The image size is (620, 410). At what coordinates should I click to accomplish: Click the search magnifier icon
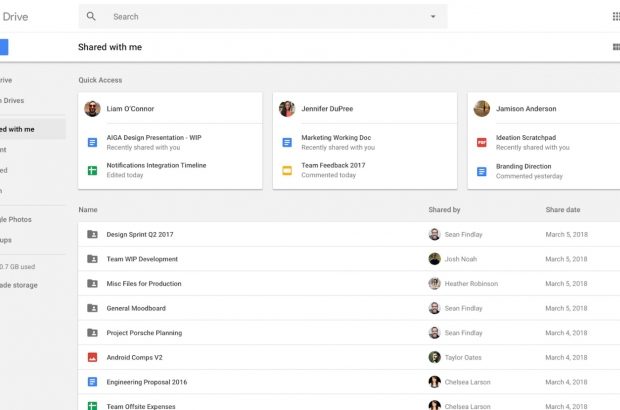click(x=92, y=17)
